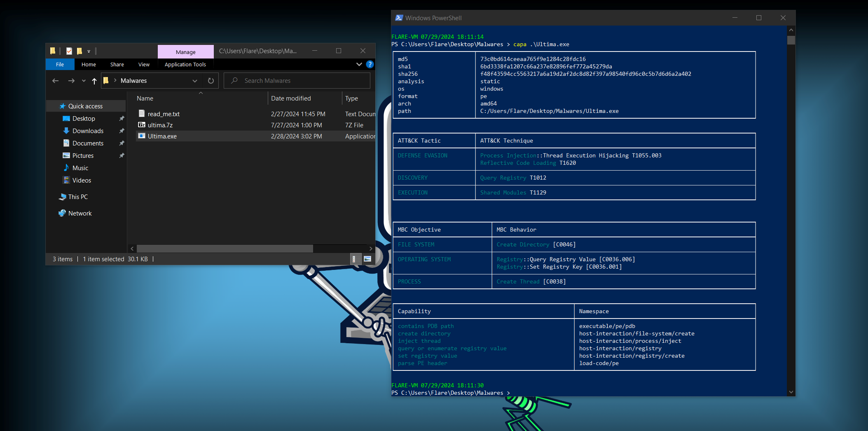
Task: Open Customize Quick Access Toolbar dropdown
Action: coord(89,52)
